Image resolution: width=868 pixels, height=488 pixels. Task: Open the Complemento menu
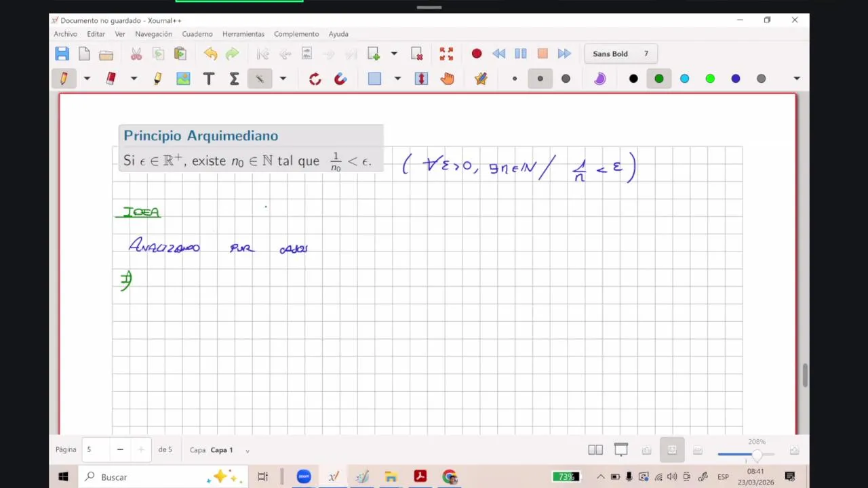pyautogui.click(x=296, y=34)
